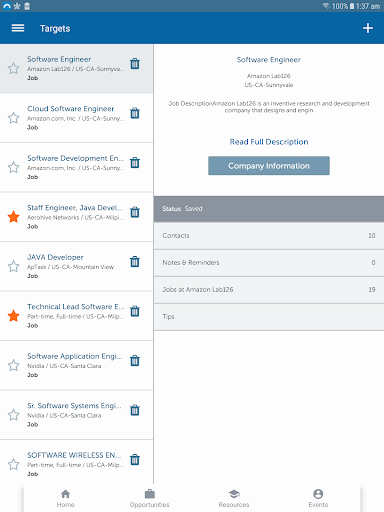Open Company Information button
The image size is (384, 512).
pos(269,166)
